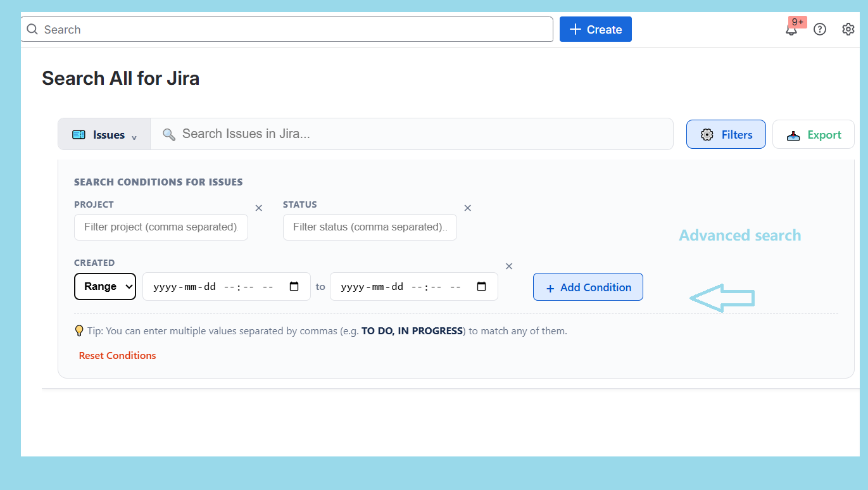
Task: Clear the STATUS condition with its X
Action: [467, 208]
